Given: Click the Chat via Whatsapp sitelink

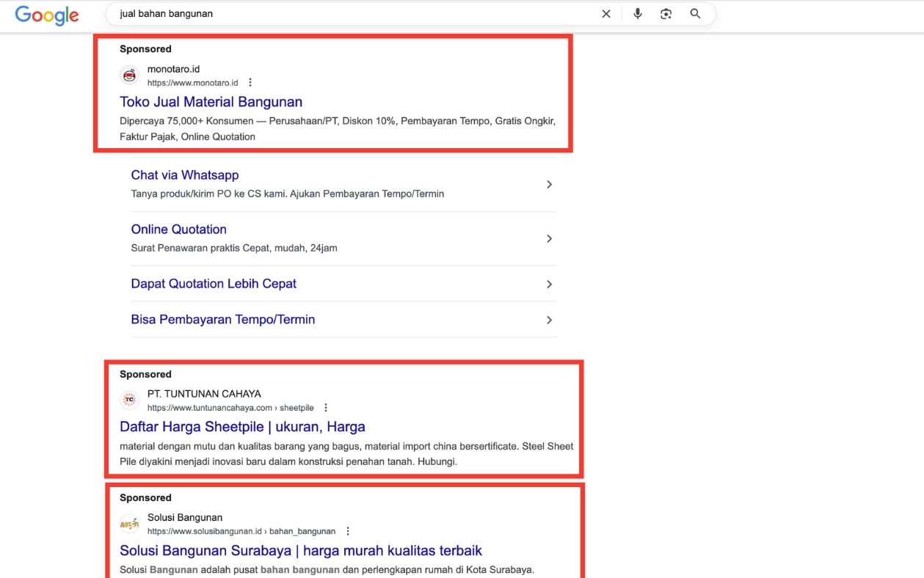Looking at the screenshot, I should 185,175.
